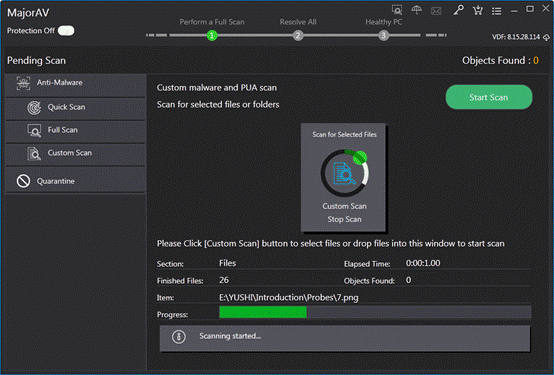The height and width of the screenshot is (375, 554).
Task: Click the key license icon
Action: [x=458, y=10]
